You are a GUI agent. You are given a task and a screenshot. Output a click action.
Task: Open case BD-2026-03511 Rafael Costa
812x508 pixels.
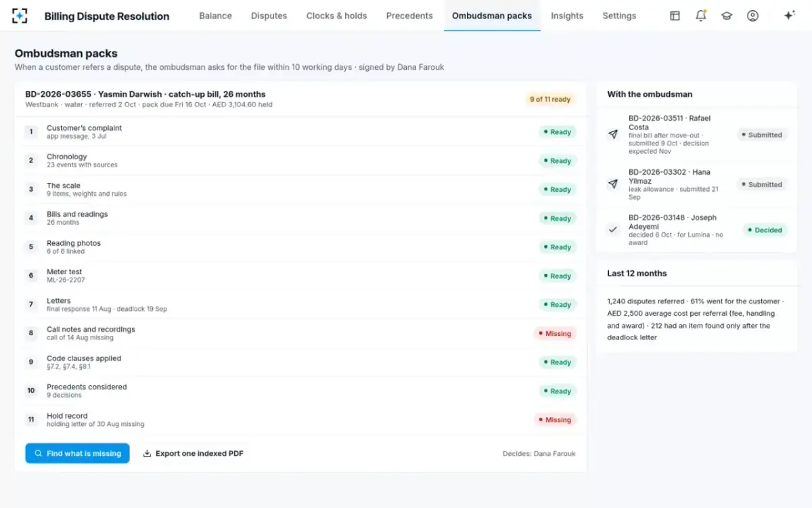tap(696, 135)
